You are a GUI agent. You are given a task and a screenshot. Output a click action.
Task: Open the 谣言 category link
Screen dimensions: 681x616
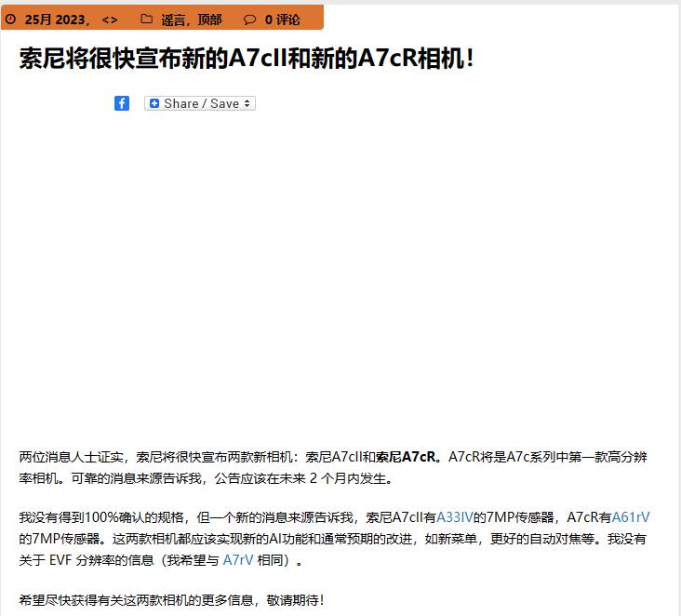click(x=172, y=20)
